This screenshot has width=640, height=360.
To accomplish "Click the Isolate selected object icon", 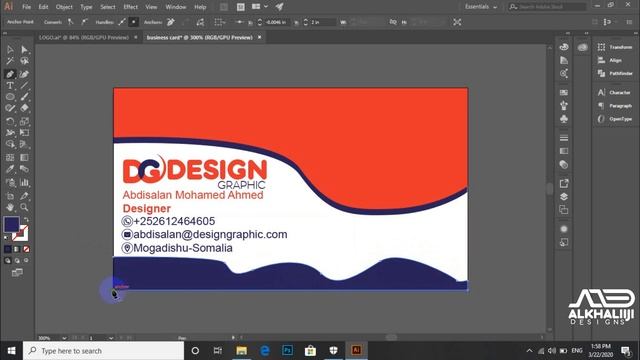I will coord(457,22).
